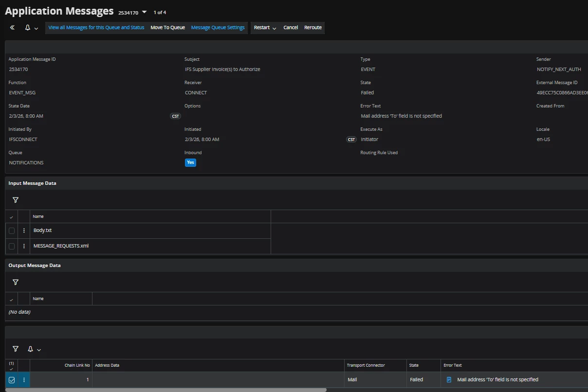
Task: Expand bell dropdown in address chain section
Action: pyautogui.click(x=39, y=349)
